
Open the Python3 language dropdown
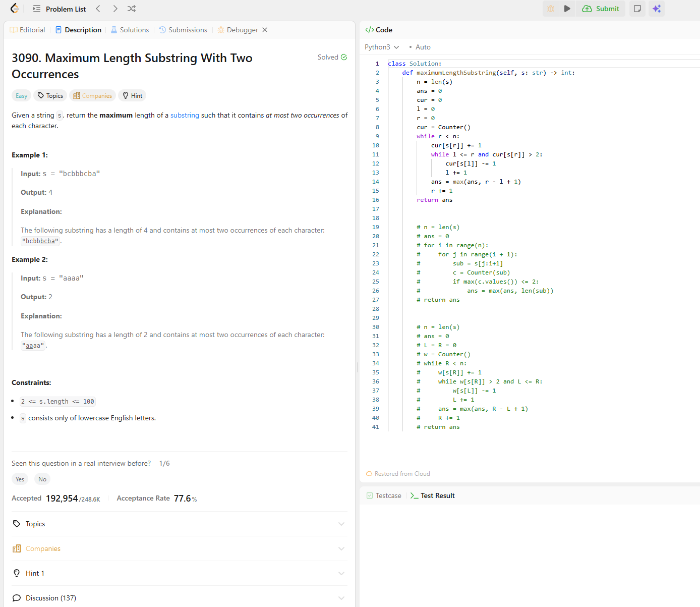pyautogui.click(x=382, y=47)
